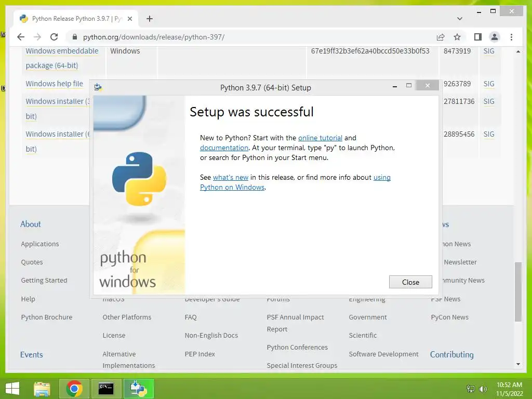Open the taskbar clock and date
The image size is (532, 399).
click(x=509, y=389)
